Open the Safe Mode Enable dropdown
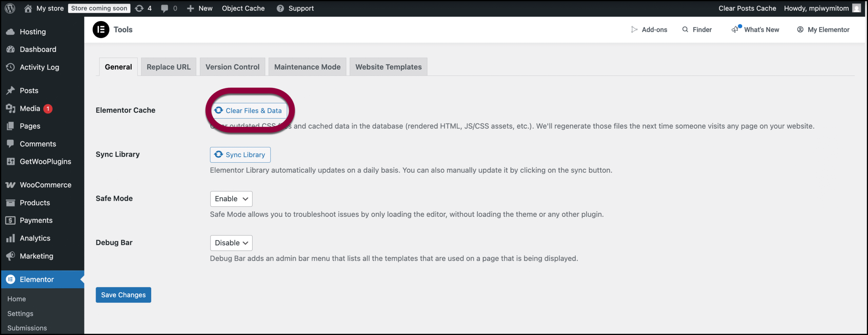 (231, 199)
